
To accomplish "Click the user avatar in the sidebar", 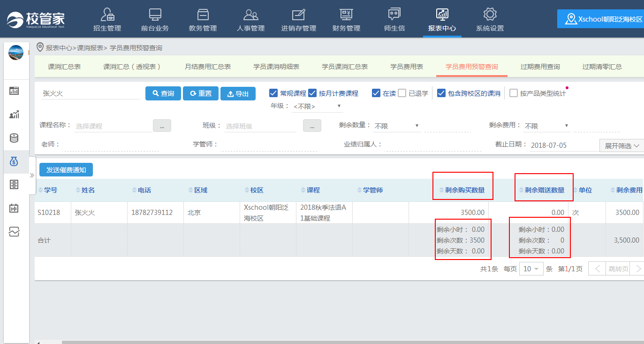I will [x=16, y=53].
